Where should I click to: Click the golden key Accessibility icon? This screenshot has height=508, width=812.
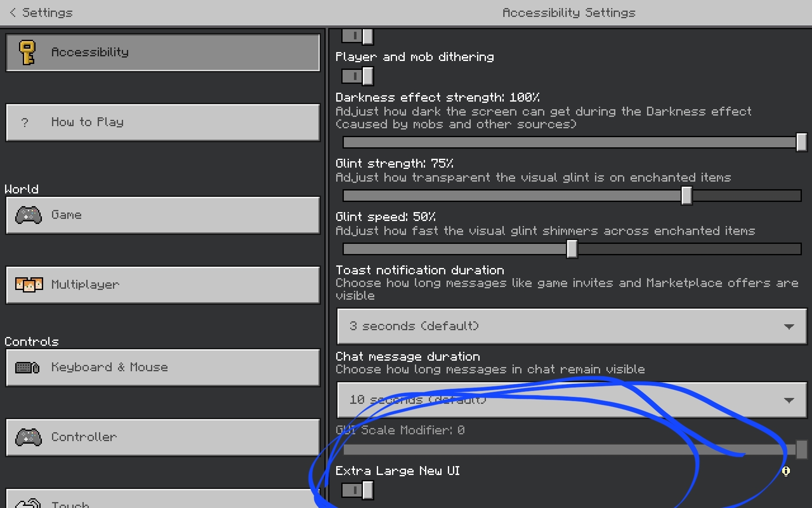(x=27, y=52)
